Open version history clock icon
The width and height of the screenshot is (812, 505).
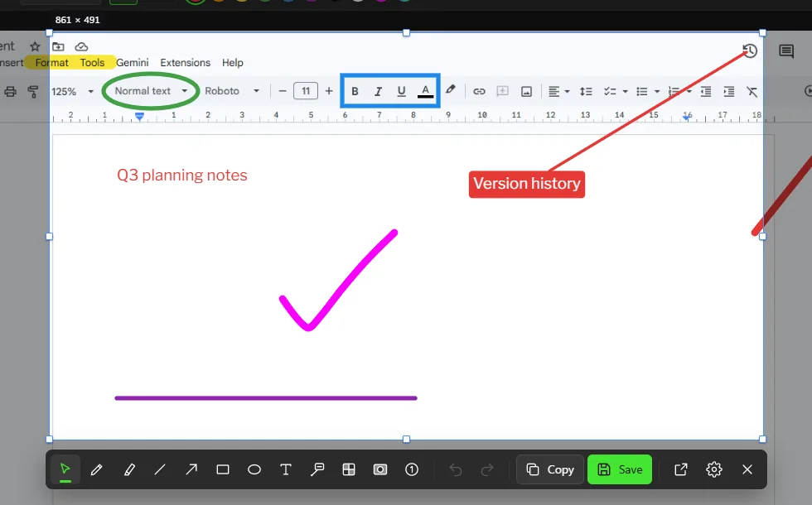(x=750, y=50)
